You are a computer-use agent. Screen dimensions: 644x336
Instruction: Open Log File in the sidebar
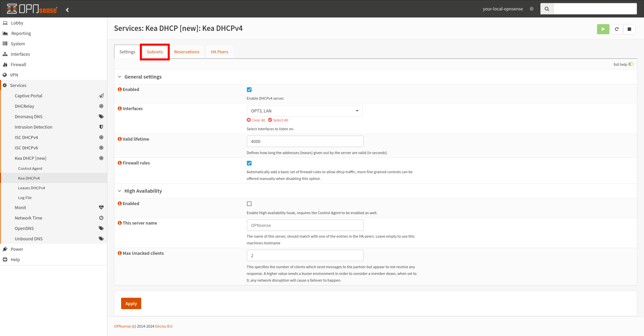pos(54,198)
